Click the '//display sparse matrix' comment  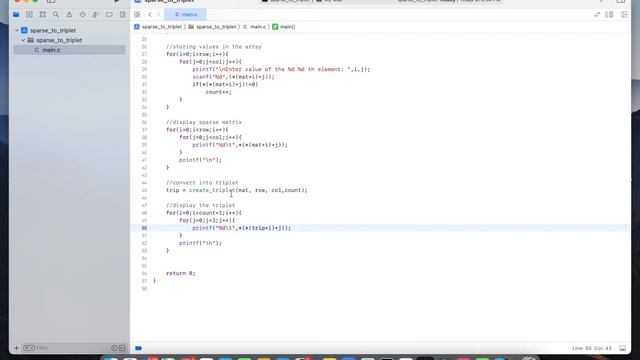204,122
